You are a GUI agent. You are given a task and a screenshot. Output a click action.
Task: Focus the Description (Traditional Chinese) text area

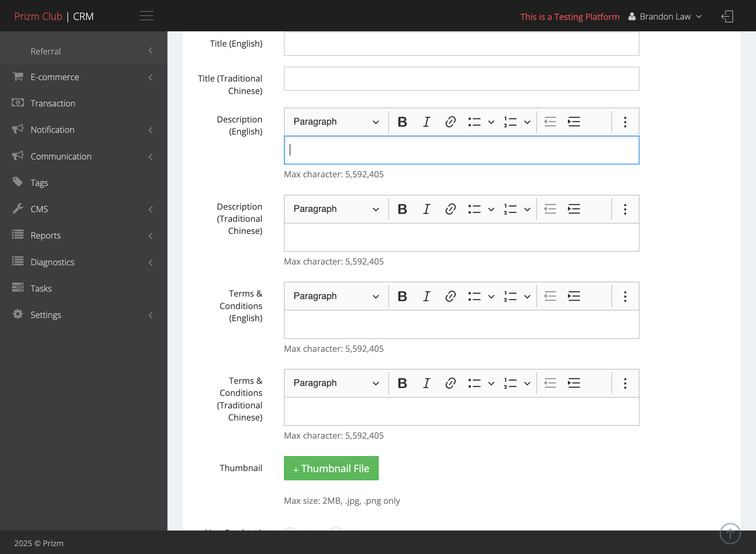point(461,237)
